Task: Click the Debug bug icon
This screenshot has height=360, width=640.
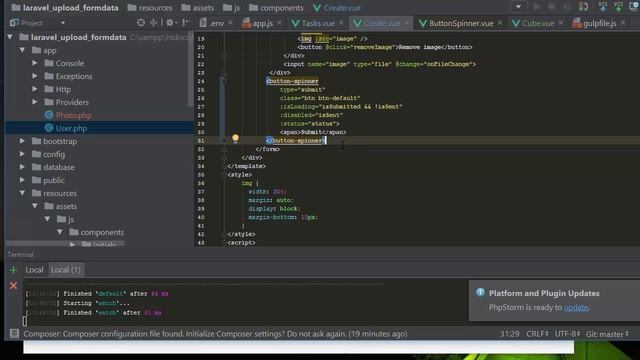Action: pos(552,7)
